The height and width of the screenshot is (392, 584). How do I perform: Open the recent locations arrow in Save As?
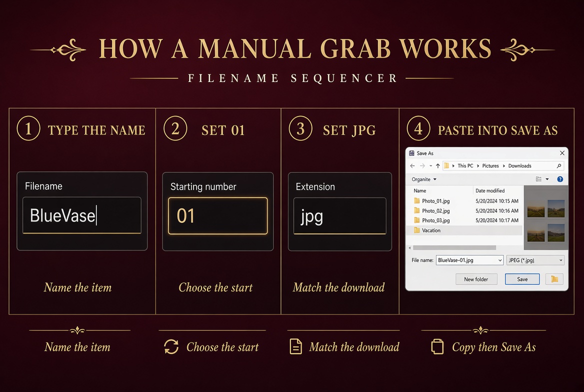(x=430, y=166)
